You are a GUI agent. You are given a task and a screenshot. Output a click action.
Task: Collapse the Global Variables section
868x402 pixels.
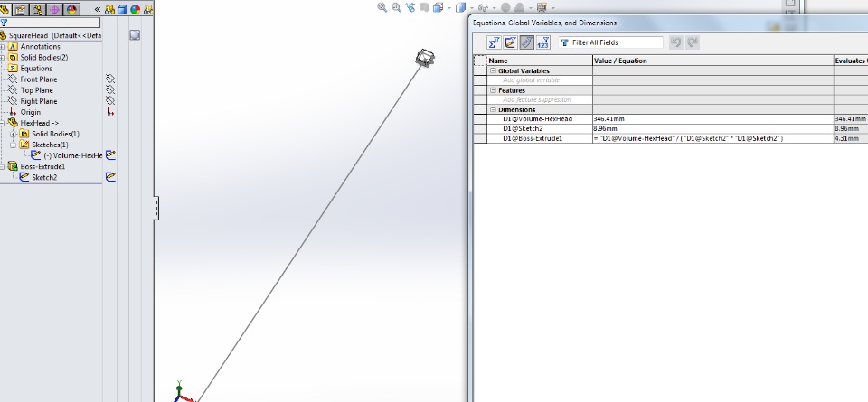pyautogui.click(x=494, y=70)
